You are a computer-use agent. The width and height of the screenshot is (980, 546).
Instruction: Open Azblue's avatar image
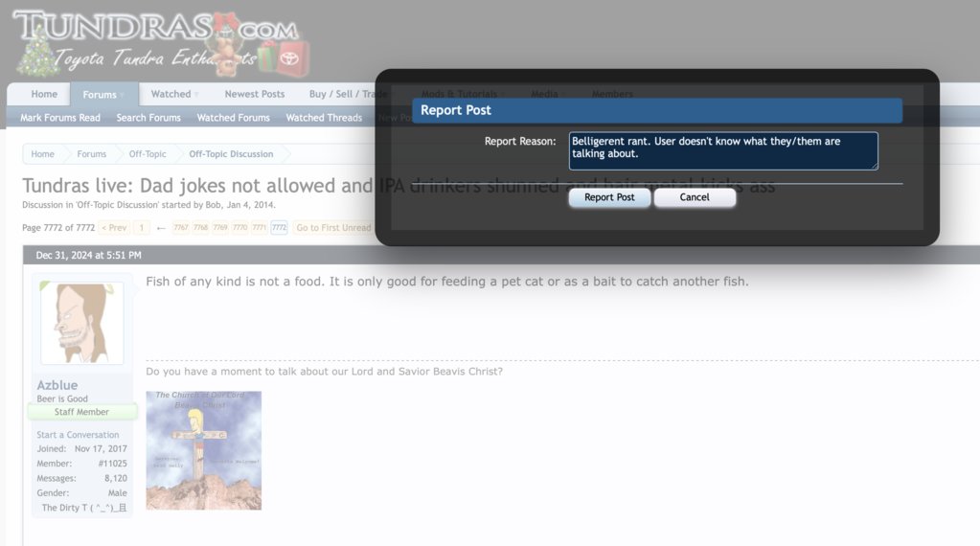coord(81,323)
